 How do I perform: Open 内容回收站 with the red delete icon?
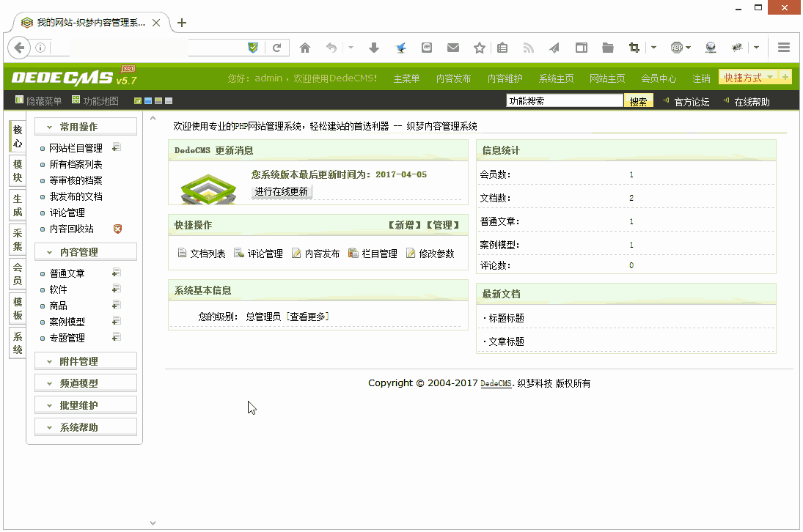point(117,229)
